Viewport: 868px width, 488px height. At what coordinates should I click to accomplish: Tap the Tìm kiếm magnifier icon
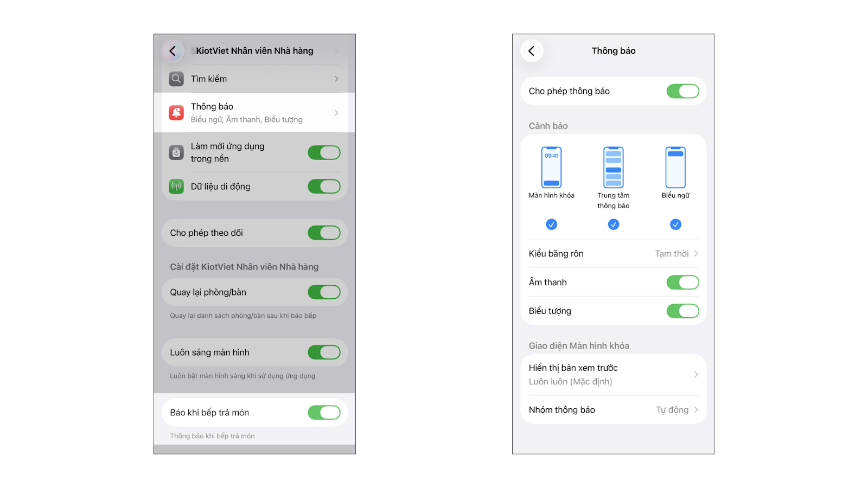click(176, 79)
